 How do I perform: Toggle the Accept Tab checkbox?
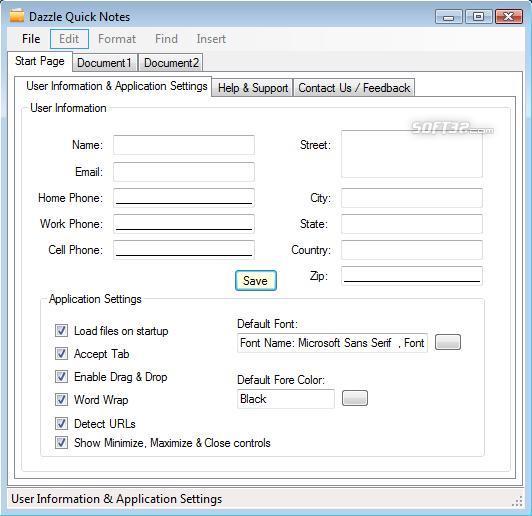click(x=61, y=353)
